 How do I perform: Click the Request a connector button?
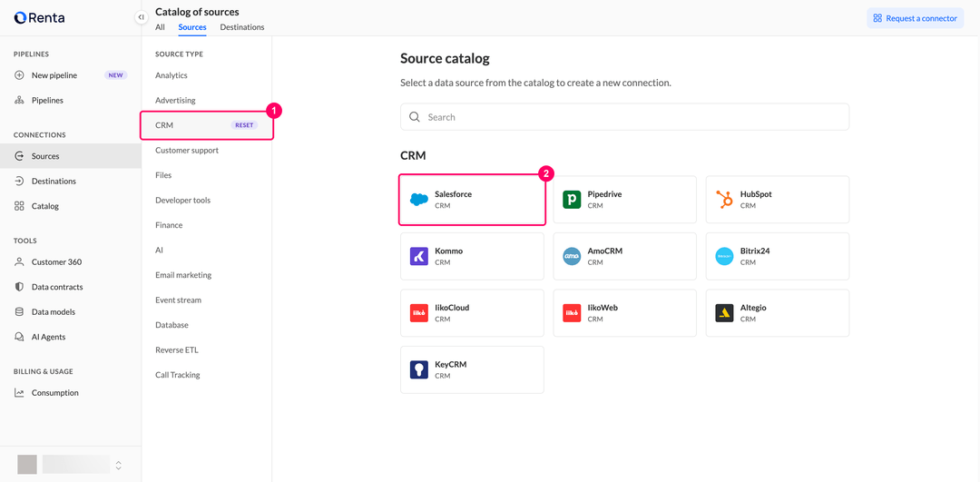click(915, 18)
